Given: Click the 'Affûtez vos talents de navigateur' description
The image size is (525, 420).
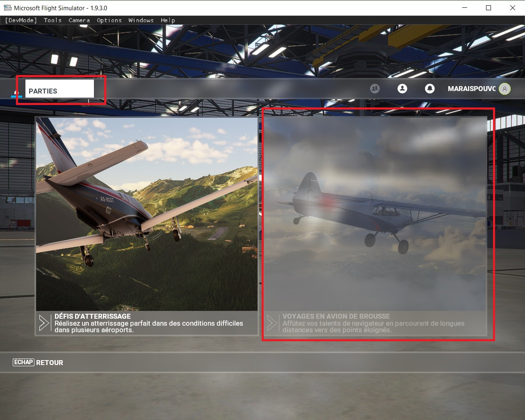Looking at the screenshot, I should click(374, 326).
